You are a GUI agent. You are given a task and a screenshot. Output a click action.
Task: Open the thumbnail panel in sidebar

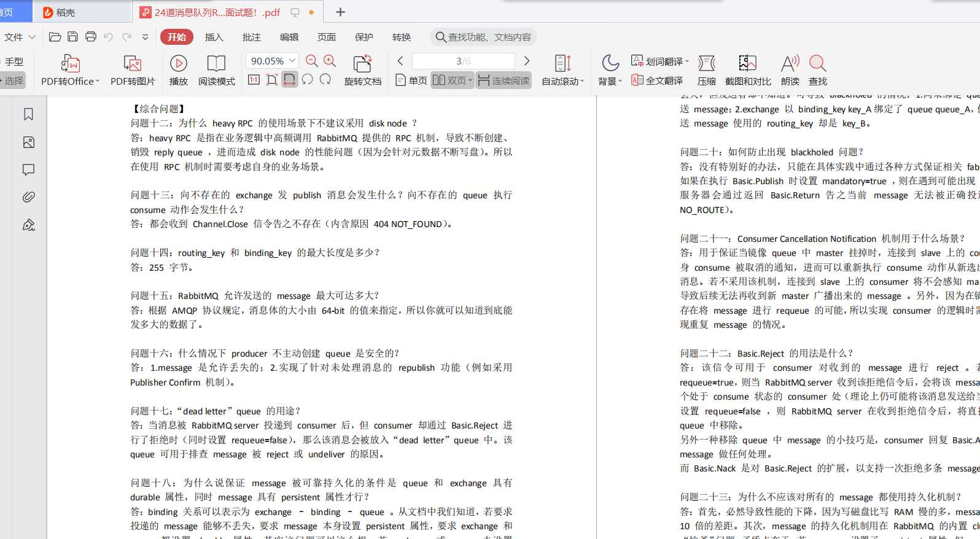pos(28,142)
